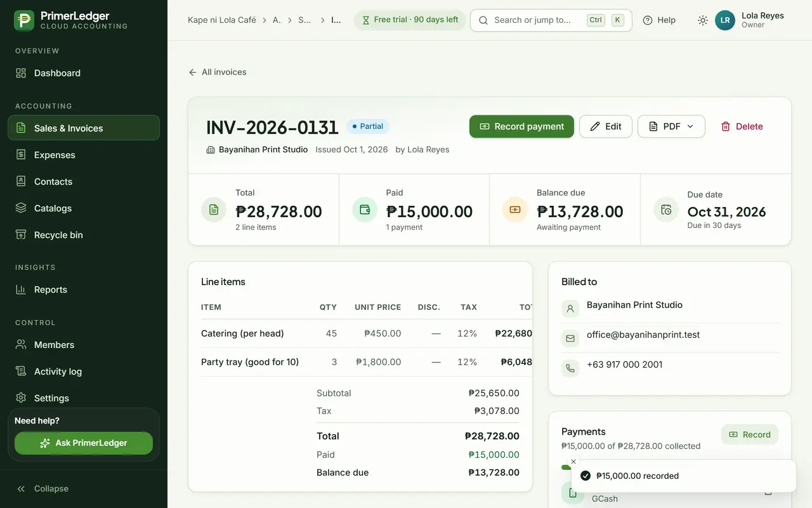Open Settings from the sidebar
Viewport: 812px width, 508px height.
click(84, 398)
